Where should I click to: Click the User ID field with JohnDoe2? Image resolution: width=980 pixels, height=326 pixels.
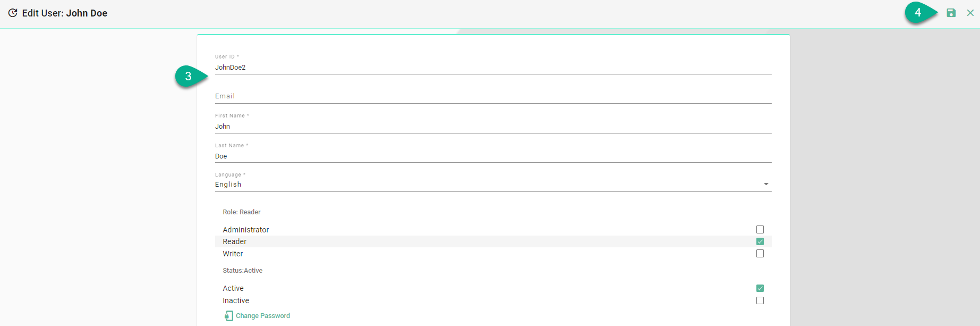tap(478, 68)
